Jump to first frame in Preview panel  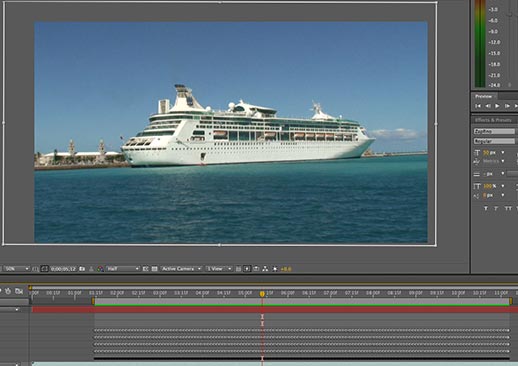(478, 106)
